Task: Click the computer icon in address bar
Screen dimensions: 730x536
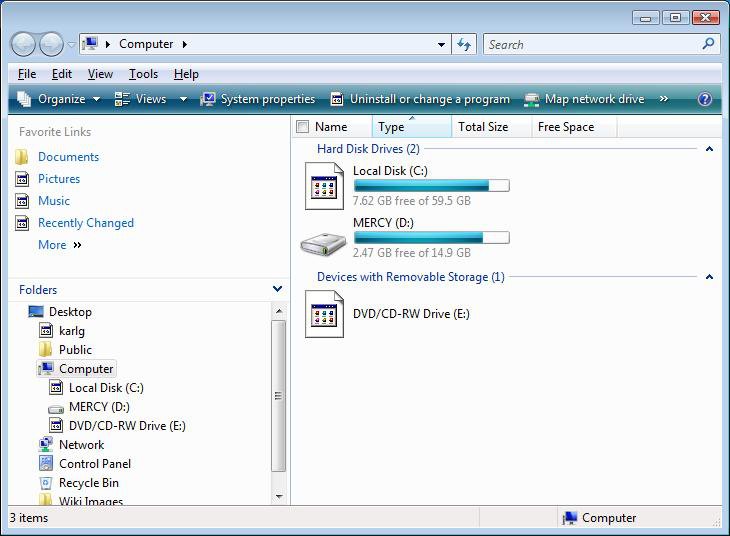Action: [x=90, y=44]
